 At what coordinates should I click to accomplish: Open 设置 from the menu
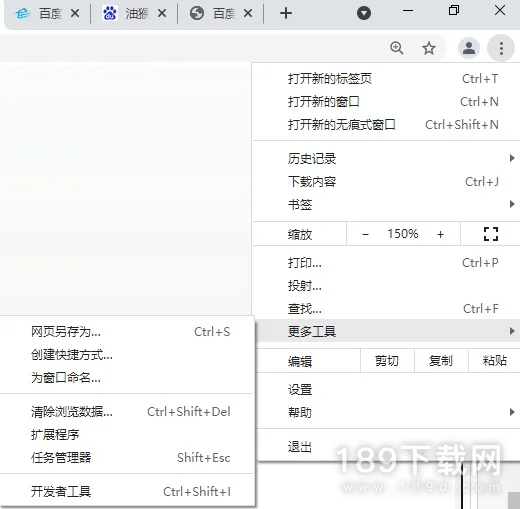click(x=387, y=389)
